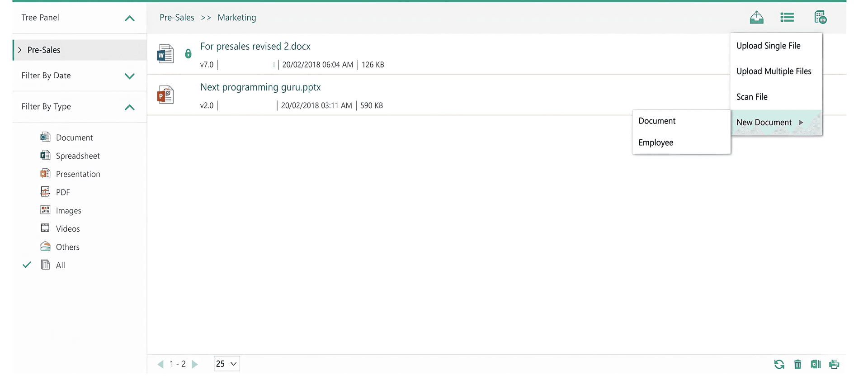Viewport: 868px width, 385px height.
Task: Expand the Pre-Sales tree node arrow
Action: coord(19,50)
